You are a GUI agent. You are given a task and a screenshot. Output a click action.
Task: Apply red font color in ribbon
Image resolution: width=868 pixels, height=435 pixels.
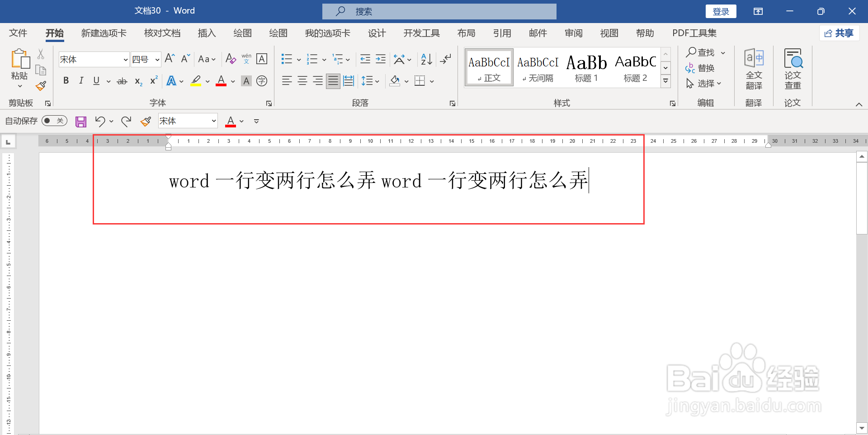pos(221,81)
